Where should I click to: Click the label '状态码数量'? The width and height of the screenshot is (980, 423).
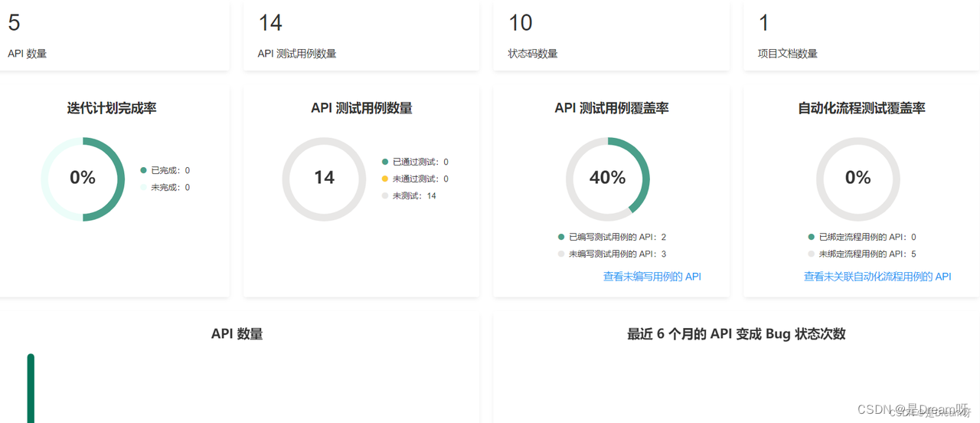(533, 54)
